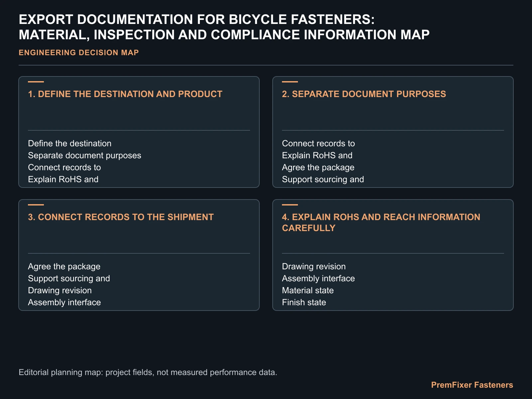Select the 'ENGINEERING DECISION MAP' subtitle
Viewport: 532px width, 399px height.
[79, 53]
